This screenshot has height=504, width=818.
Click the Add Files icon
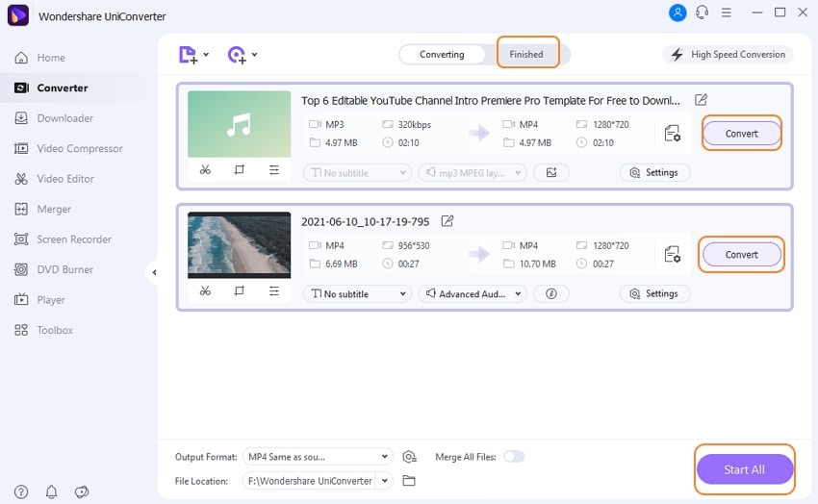pos(188,54)
